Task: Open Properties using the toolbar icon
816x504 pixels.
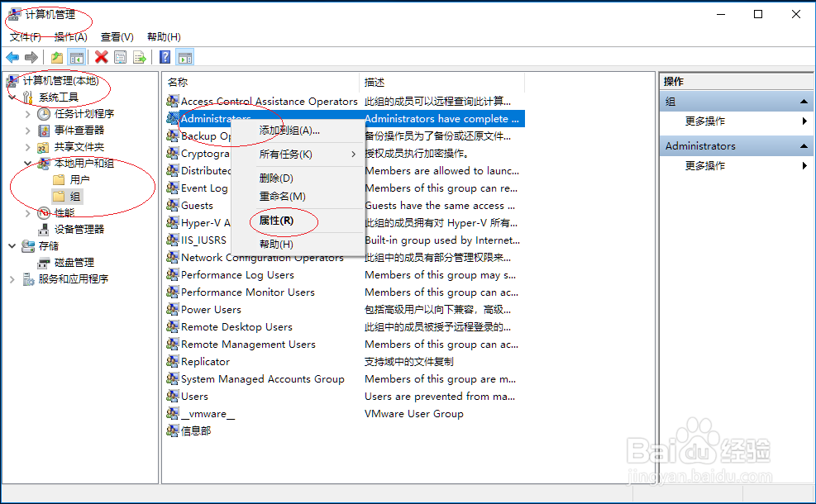Action: coord(121,57)
